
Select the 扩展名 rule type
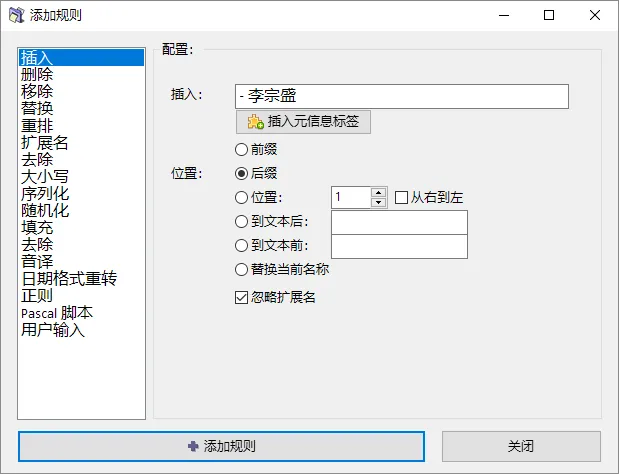point(81,142)
